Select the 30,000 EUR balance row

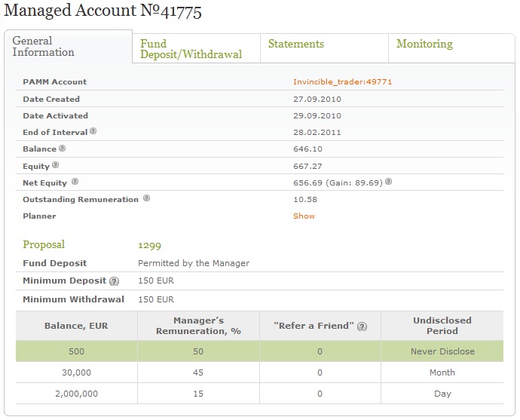click(258, 372)
